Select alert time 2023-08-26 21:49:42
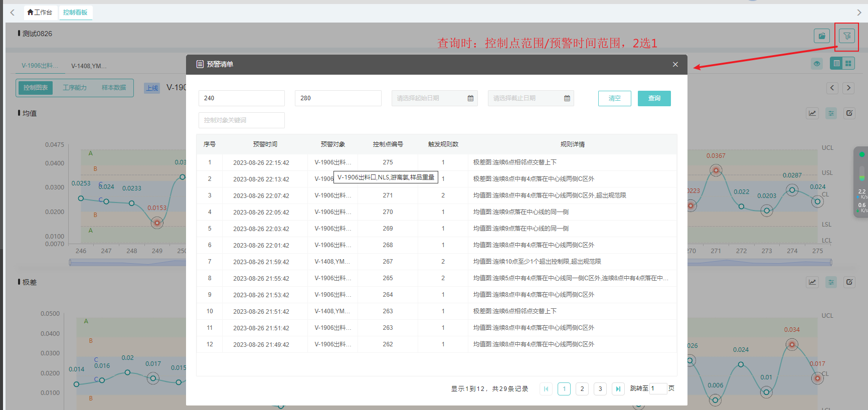Viewport: 868px width, 410px height. (x=261, y=345)
